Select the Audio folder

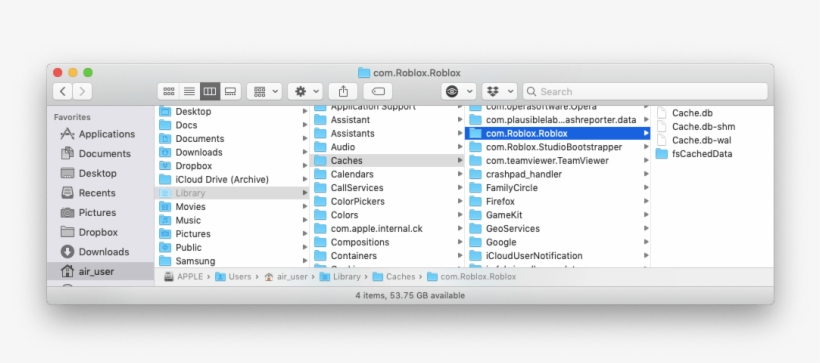tap(388, 147)
